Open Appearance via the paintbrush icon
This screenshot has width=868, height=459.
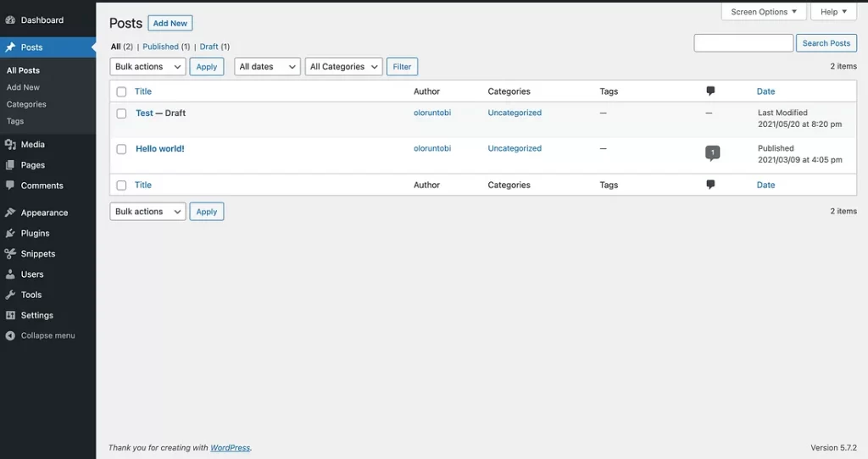coord(10,213)
